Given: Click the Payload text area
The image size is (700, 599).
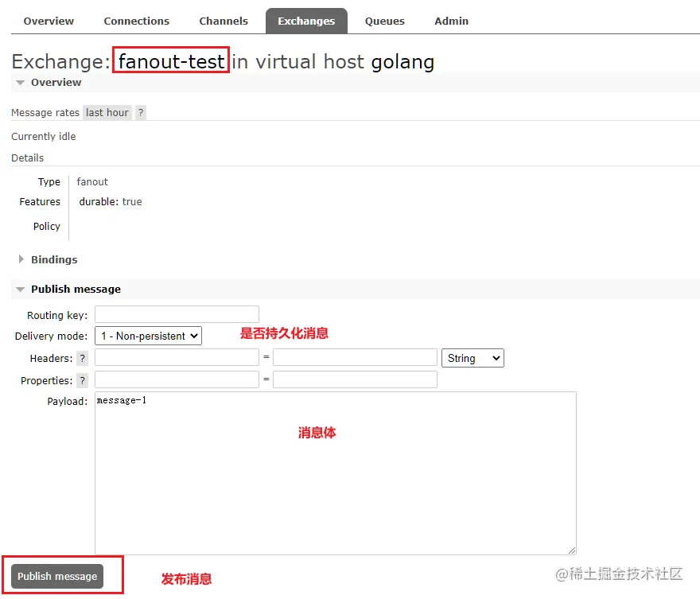Looking at the screenshot, I should [x=335, y=473].
